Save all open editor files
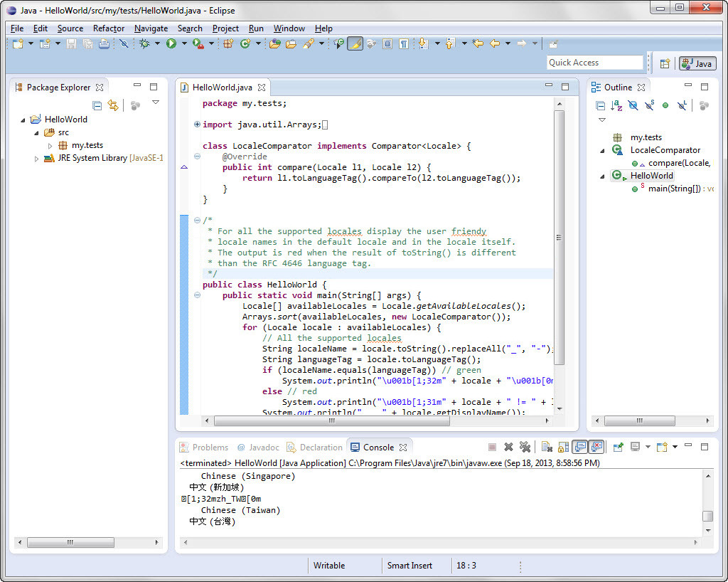Viewport: 728px width, 582px height. (x=87, y=44)
